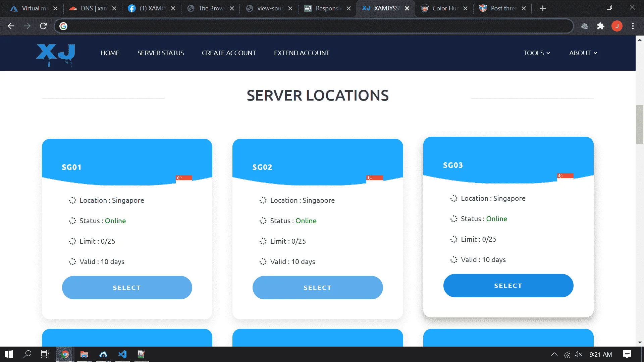This screenshot has height=362, width=644.
Task: Go to the HOME page
Action: coord(110,53)
